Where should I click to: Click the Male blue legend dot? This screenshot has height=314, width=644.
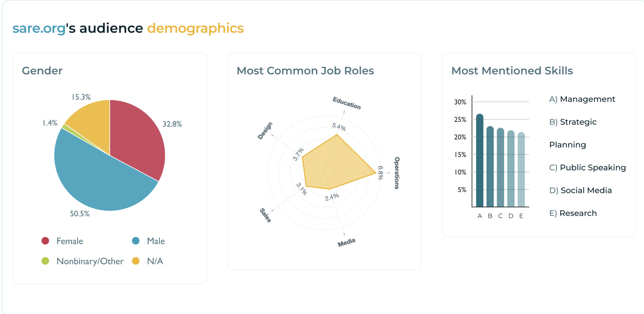click(x=136, y=241)
